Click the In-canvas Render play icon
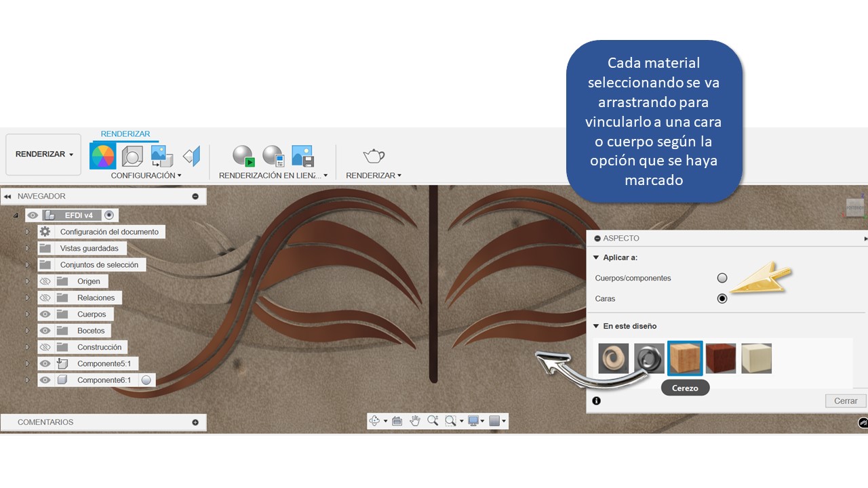The width and height of the screenshot is (868, 488). click(x=243, y=157)
